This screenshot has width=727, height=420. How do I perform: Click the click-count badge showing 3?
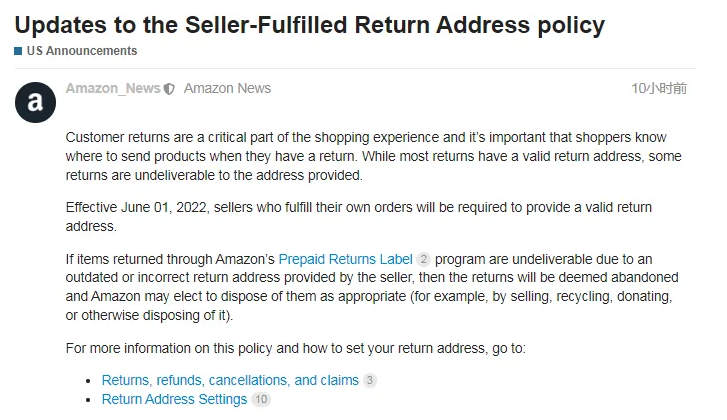coord(370,381)
